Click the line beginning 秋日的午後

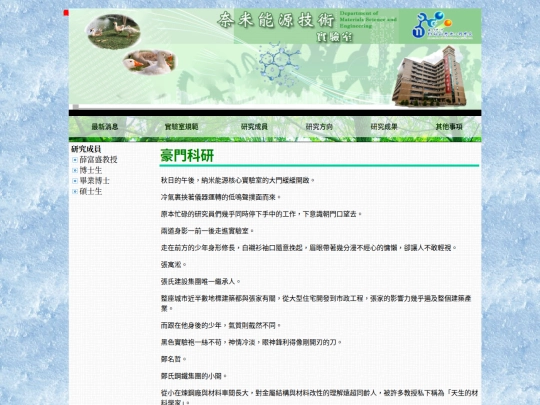238,180
